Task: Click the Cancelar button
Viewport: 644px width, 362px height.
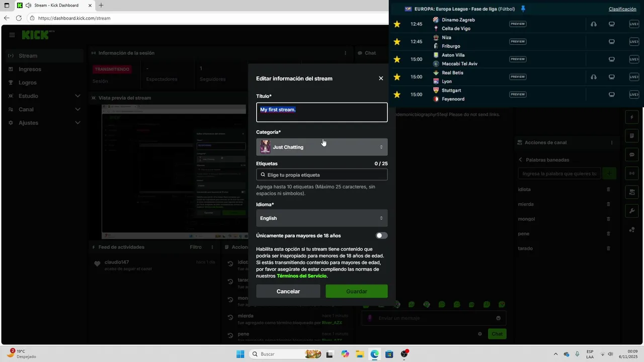Action: pos(288,291)
